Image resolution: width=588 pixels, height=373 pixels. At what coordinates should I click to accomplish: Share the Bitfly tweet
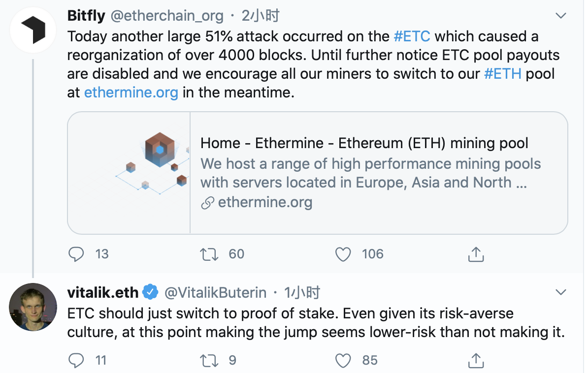point(476,254)
